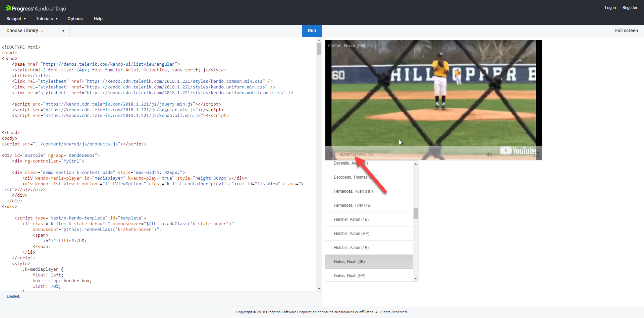Click the kendo-media-player div code line
The height and width of the screenshot is (318, 644).
click(x=135, y=178)
